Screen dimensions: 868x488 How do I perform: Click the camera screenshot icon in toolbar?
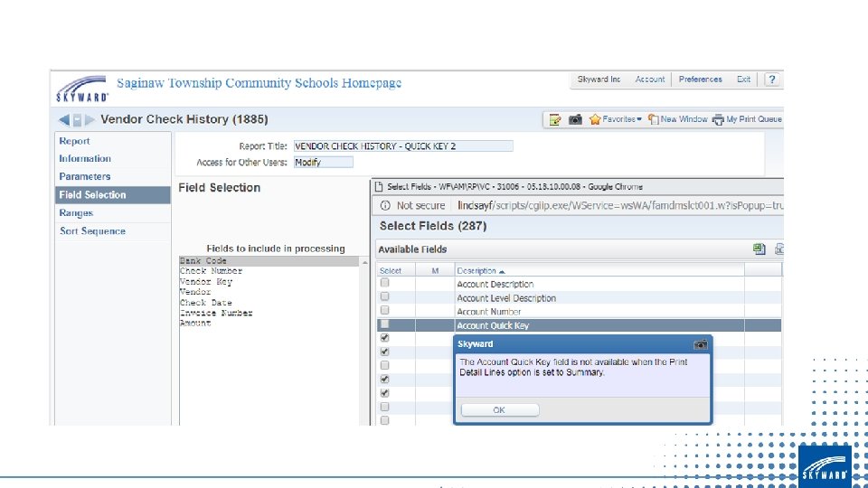click(x=575, y=119)
